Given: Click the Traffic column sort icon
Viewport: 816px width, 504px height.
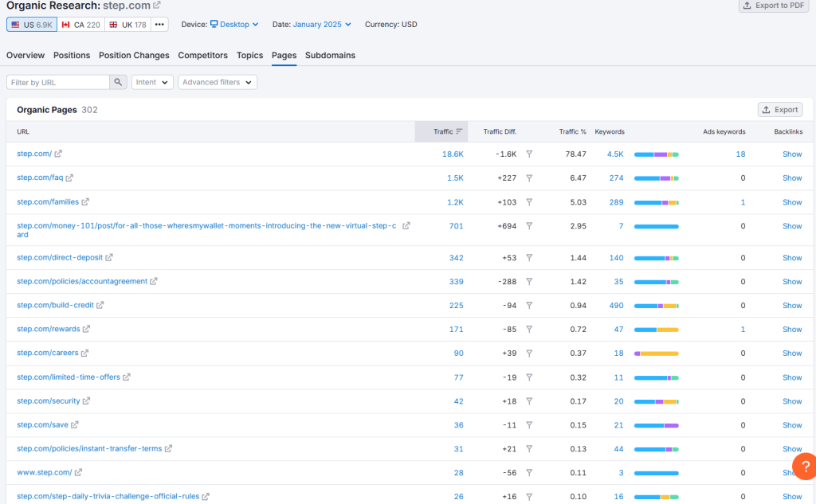Looking at the screenshot, I should click(459, 131).
